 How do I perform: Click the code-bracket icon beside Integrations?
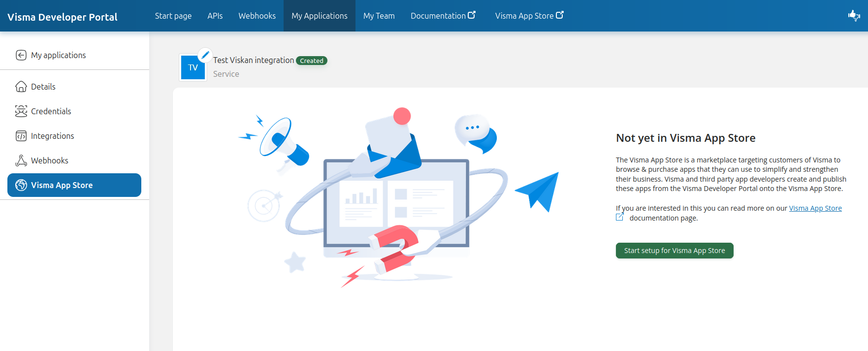click(21, 136)
